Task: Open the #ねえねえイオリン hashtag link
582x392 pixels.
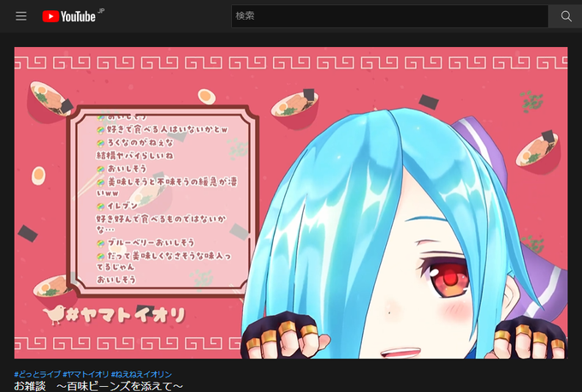Action: coord(141,374)
